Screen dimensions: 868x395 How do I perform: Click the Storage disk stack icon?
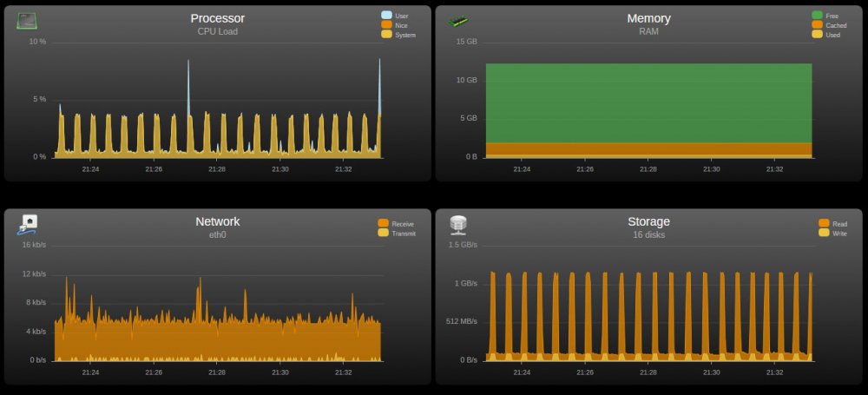[458, 225]
